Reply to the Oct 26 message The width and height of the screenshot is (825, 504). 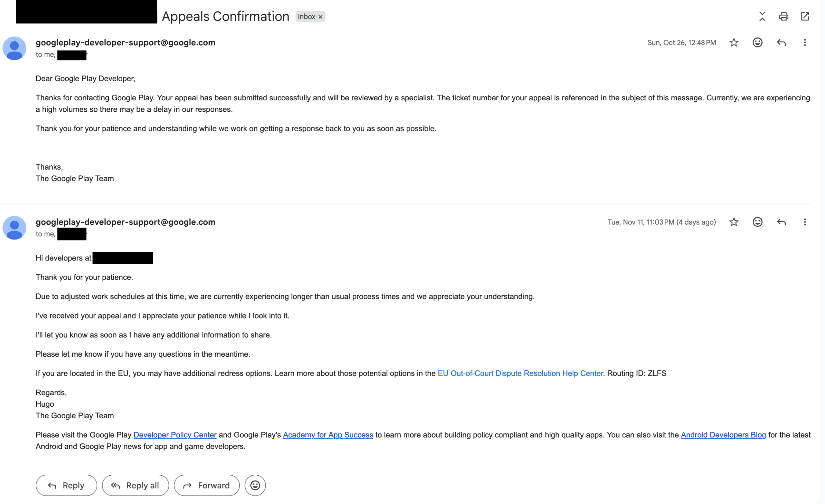click(x=781, y=42)
